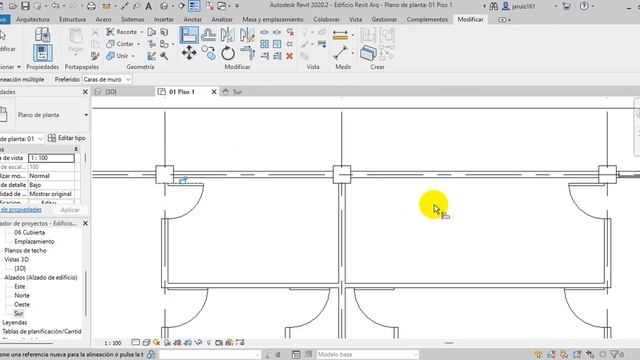
Task: Activate the Move tool with four arrows
Action: 189,53
